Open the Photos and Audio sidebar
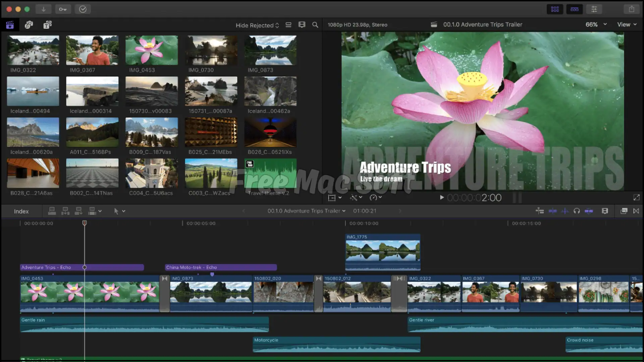The height and width of the screenshot is (362, 644). pos(29,24)
